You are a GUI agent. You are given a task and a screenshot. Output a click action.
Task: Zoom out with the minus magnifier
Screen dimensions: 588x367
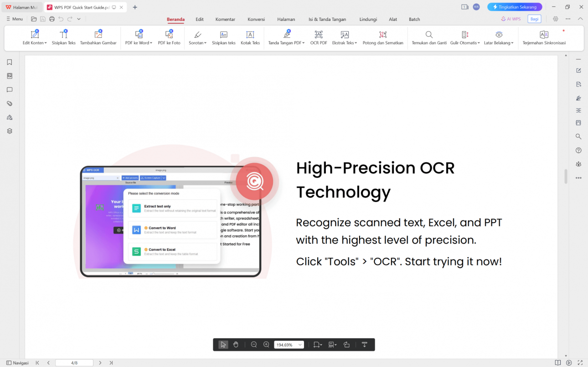(254, 345)
